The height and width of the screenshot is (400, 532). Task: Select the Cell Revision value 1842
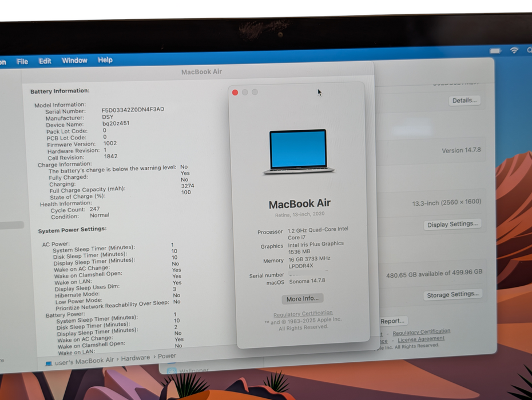coord(110,156)
